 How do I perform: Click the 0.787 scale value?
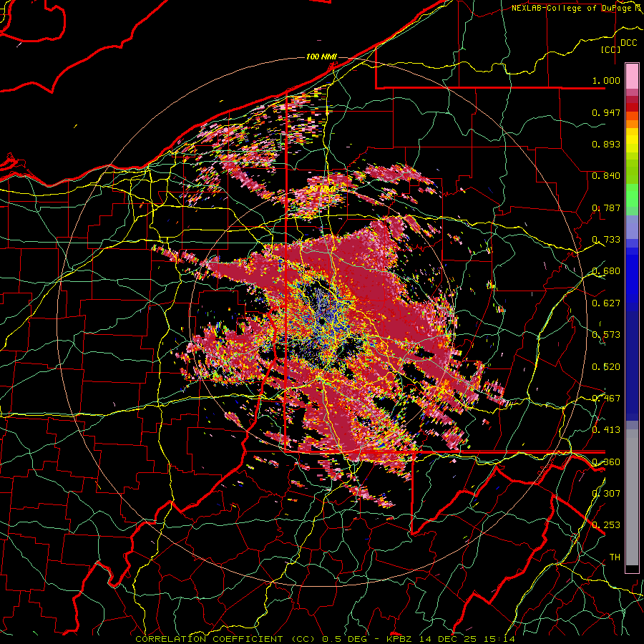606,208
